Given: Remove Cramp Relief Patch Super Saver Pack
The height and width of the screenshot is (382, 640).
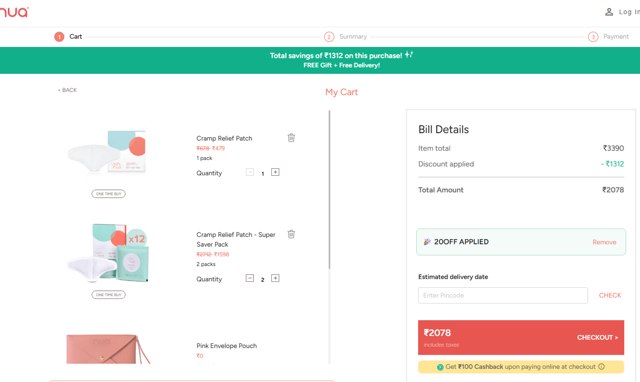Looking at the screenshot, I should click(291, 234).
